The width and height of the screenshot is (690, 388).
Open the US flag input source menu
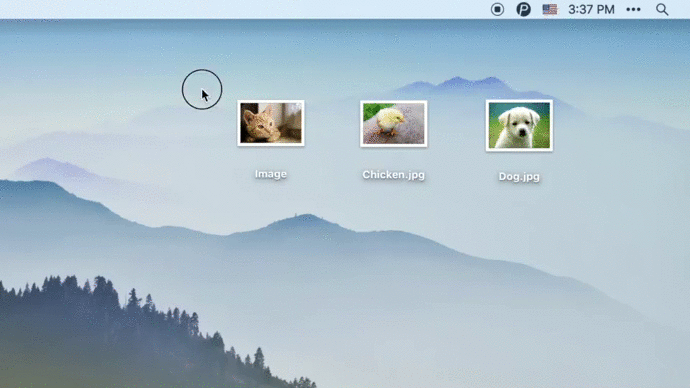[550, 9]
